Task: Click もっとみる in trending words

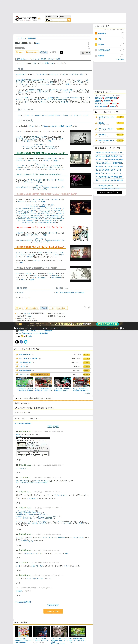Action: [x=120, y=59]
